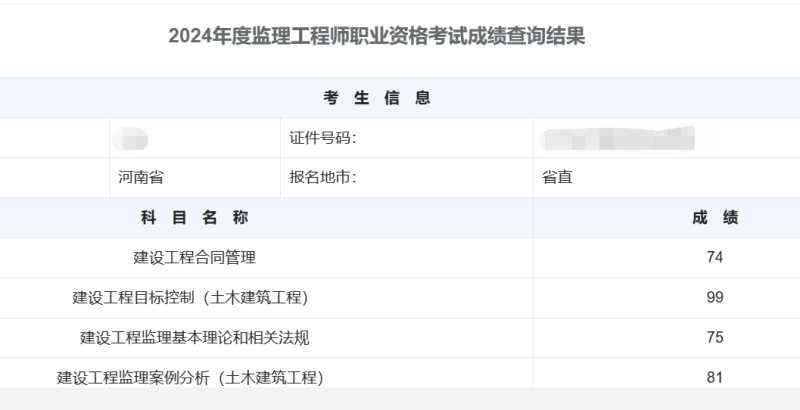The height and width of the screenshot is (410, 800).
Task: Select the blurred ID number value
Action: (x=616, y=138)
